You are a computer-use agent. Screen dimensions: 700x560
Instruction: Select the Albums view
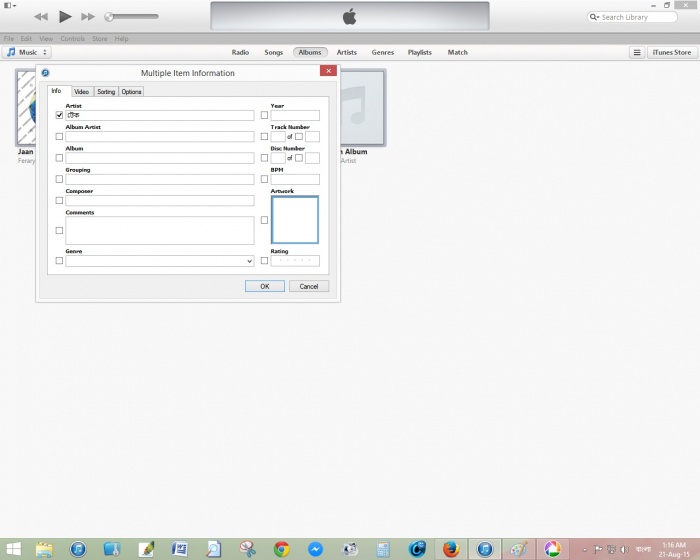310,52
